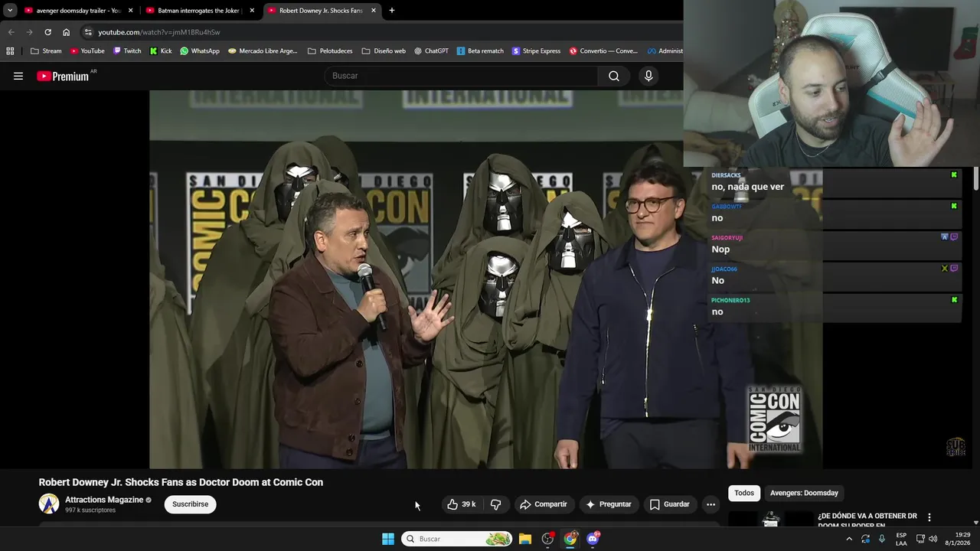
Task: Open the Convertio bookmark
Action: pos(603,51)
